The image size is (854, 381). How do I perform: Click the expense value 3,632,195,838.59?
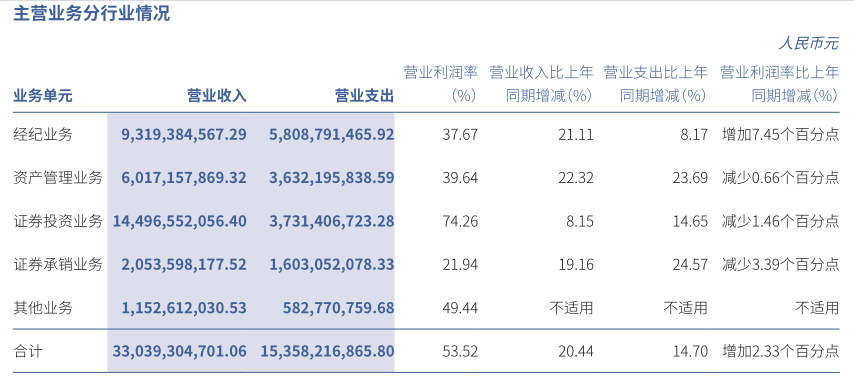(x=331, y=178)
